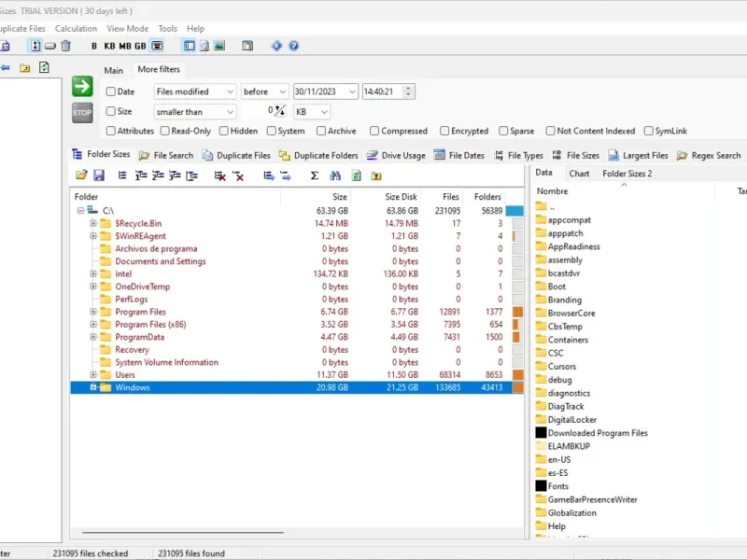
Task: Click the binoculars find icon
Action: tap(334, 175)
